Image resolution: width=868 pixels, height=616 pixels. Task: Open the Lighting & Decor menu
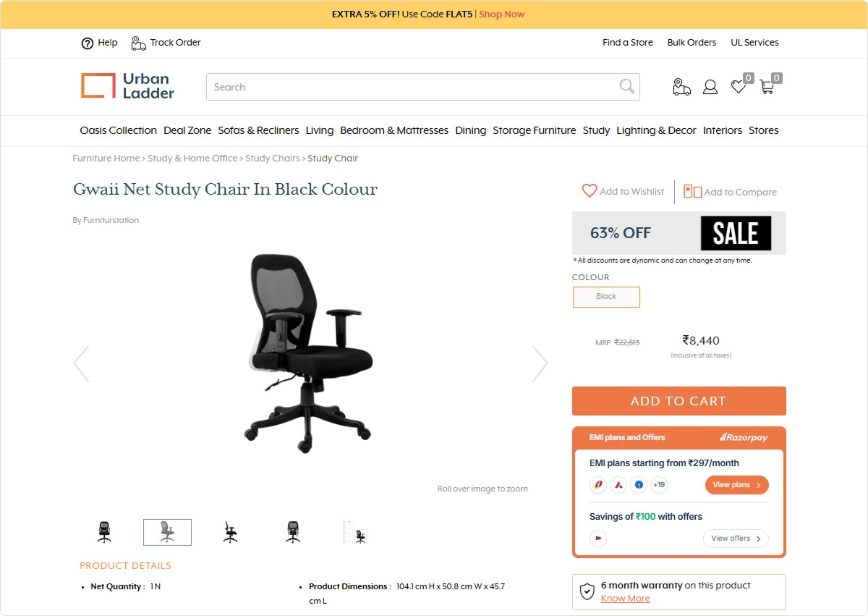656,130
